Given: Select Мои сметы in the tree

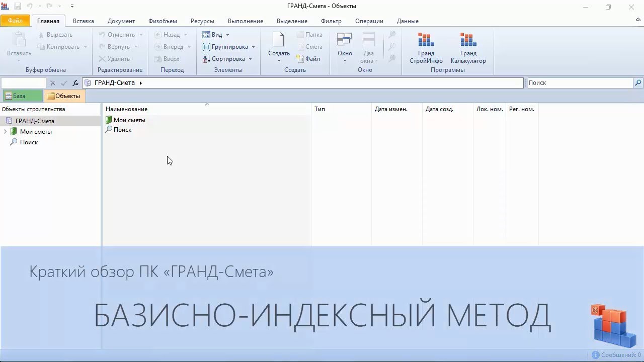Looking at the screenshot, I should pos(36,132).
